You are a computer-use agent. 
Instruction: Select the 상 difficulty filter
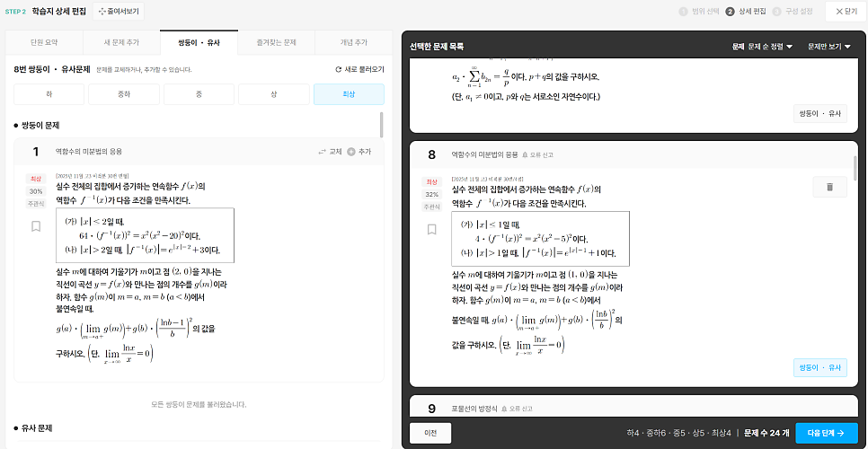click(x=273, y=94)
